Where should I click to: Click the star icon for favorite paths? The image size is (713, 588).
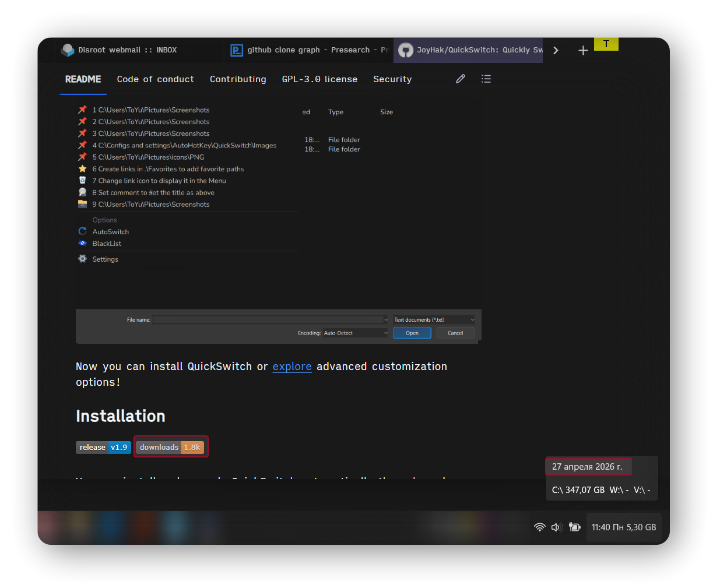82,168
